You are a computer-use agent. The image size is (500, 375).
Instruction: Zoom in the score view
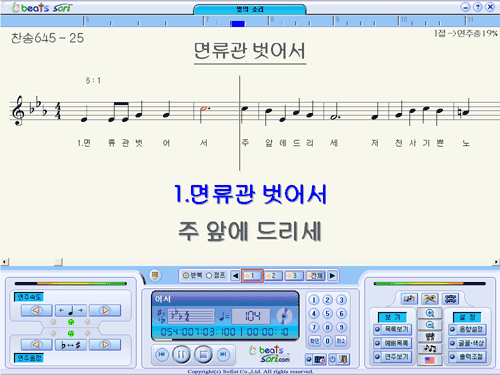pos(430,313)
